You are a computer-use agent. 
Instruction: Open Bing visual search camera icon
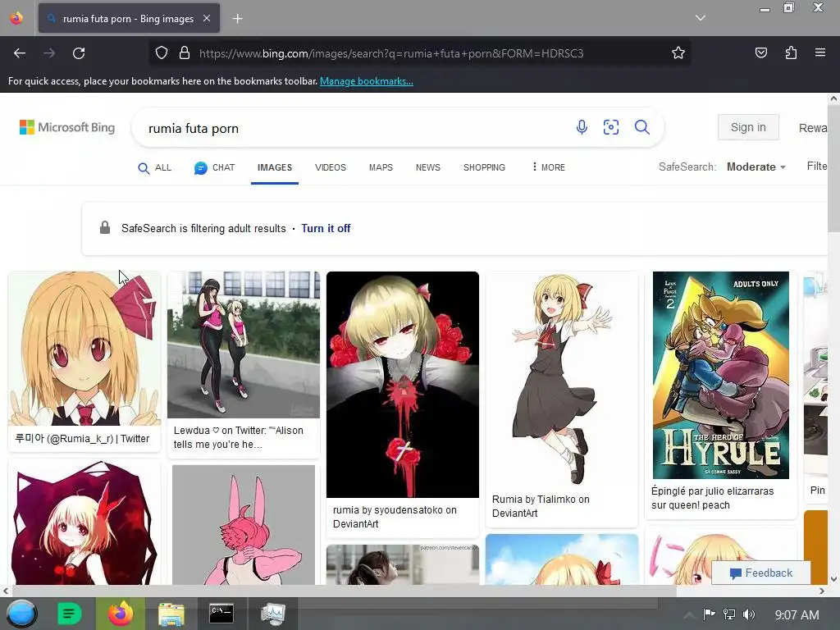pyautogui.click(x=610, y=127)
